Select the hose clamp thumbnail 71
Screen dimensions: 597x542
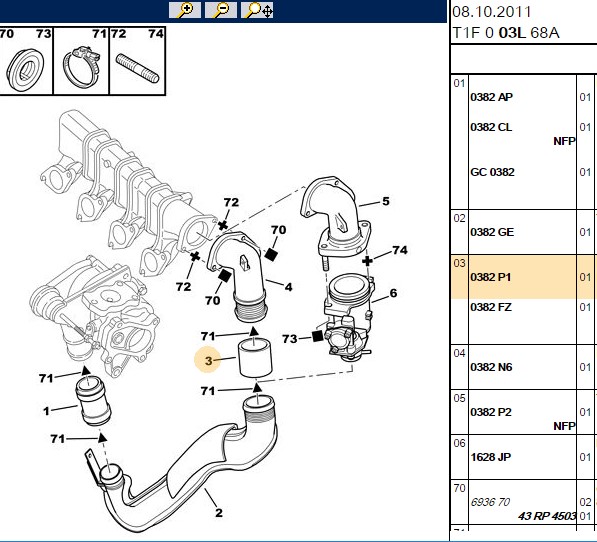[x=81, y=61]
